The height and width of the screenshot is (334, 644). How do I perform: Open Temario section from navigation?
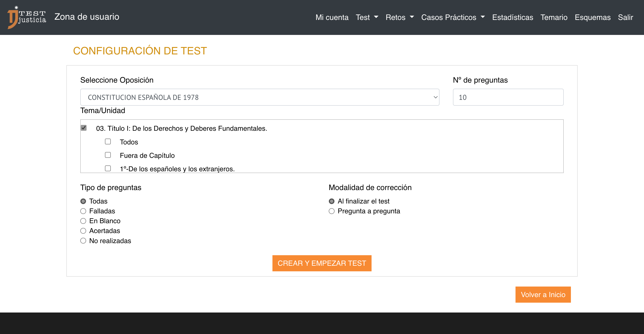(x=554, y=17)
